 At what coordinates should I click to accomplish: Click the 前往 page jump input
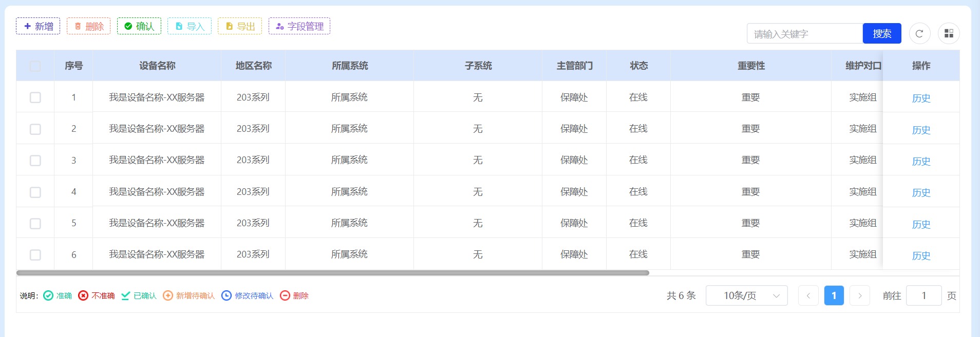pos(924,295)
